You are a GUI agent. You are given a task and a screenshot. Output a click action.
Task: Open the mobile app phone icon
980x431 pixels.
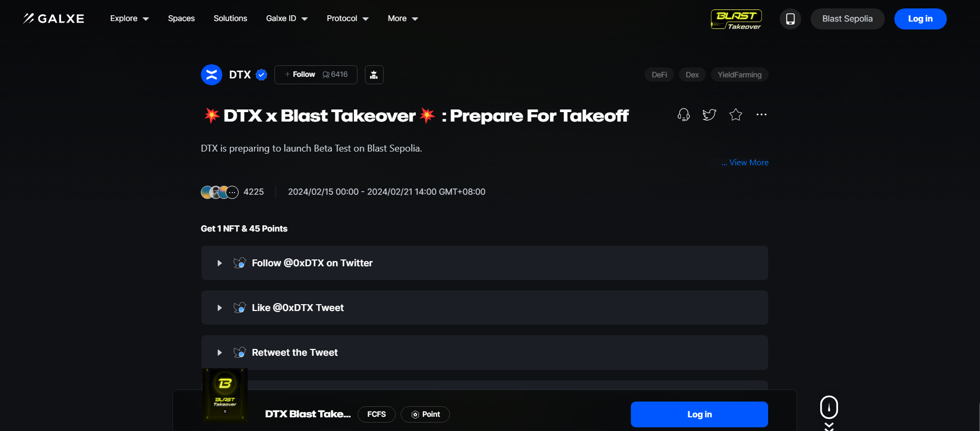click(790, 19)
